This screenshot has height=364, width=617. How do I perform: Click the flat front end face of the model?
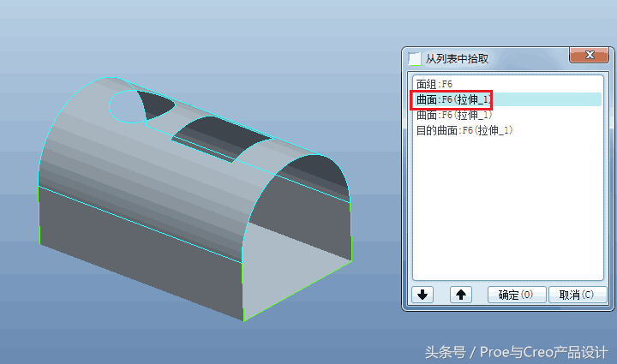tap(297, 240)
